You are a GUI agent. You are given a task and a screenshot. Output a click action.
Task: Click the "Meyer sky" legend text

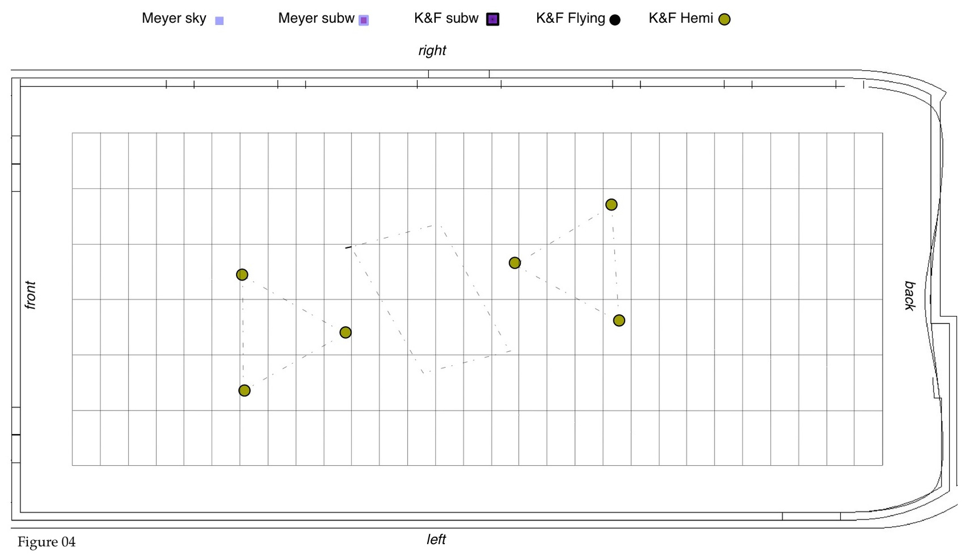pos(174,18)
